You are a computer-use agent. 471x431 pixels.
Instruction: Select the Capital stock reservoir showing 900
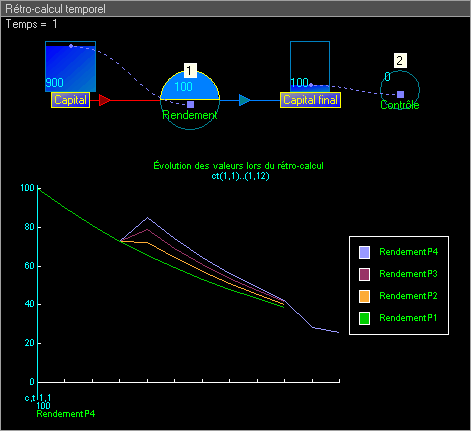pos(71,66)
